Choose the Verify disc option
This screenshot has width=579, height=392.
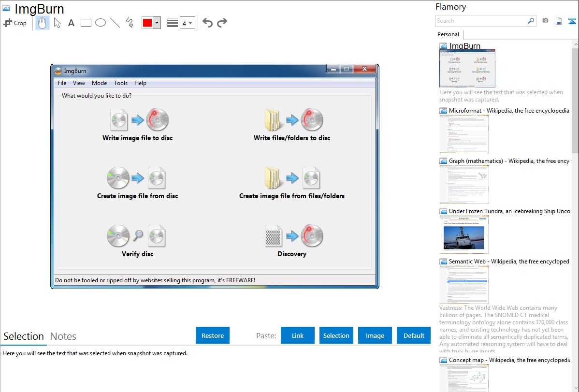pyautogui.click(x=137, y=241)
